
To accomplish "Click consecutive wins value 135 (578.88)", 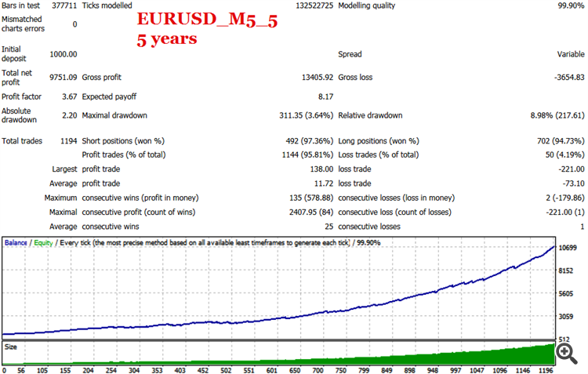I will tap(311, 198).
